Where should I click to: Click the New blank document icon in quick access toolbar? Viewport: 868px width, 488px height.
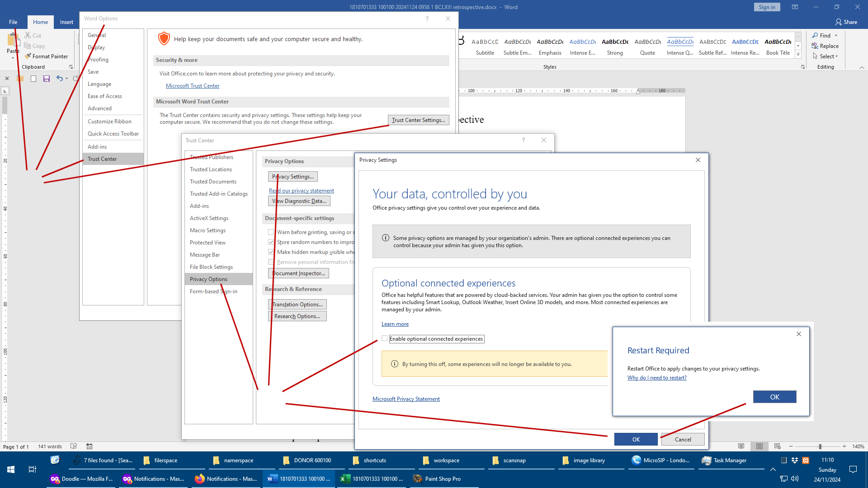point(33,79)
